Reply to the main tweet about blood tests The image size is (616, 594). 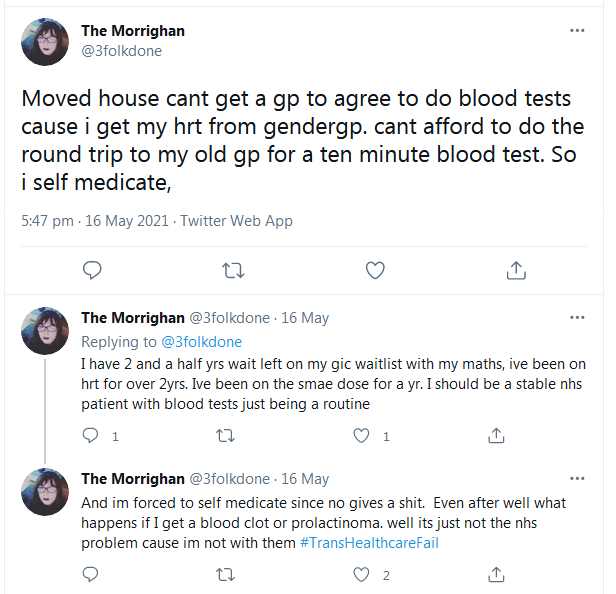(x=92, y=270)
